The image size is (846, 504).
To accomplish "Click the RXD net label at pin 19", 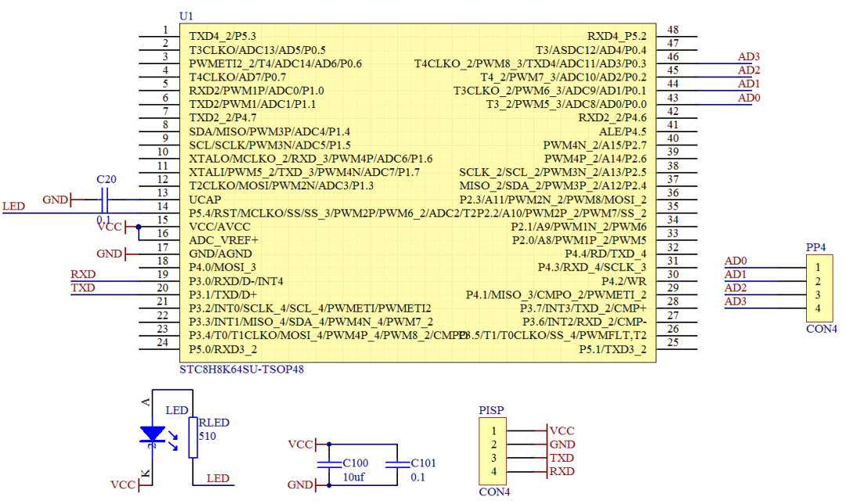I will [83, 275].
